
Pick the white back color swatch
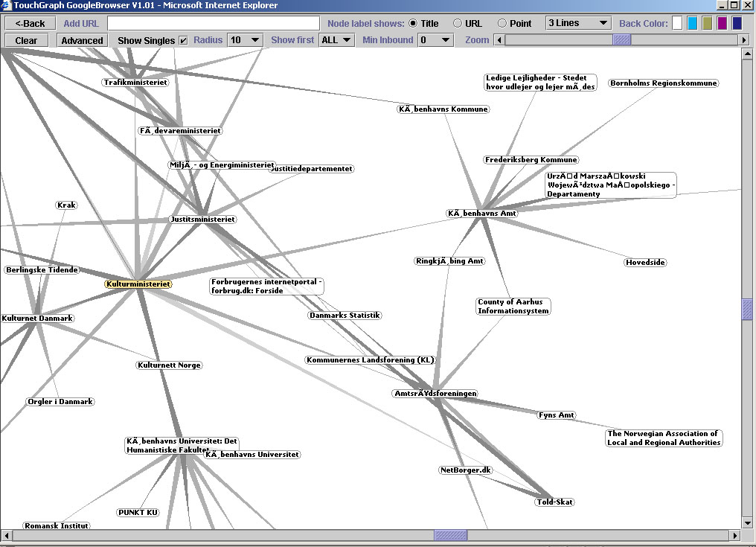(677, 23)
